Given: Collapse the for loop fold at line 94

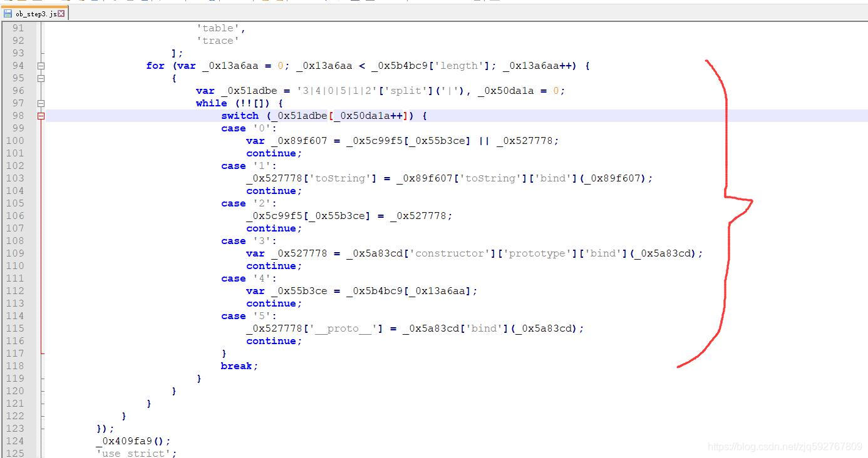Looking at the screenshot, I should pos(39,65).
